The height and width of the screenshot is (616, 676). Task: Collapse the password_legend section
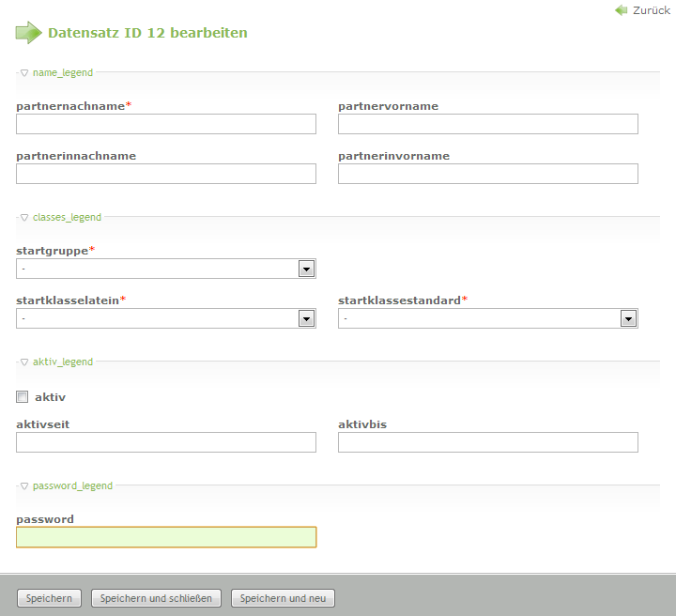[x=66, y=485]
